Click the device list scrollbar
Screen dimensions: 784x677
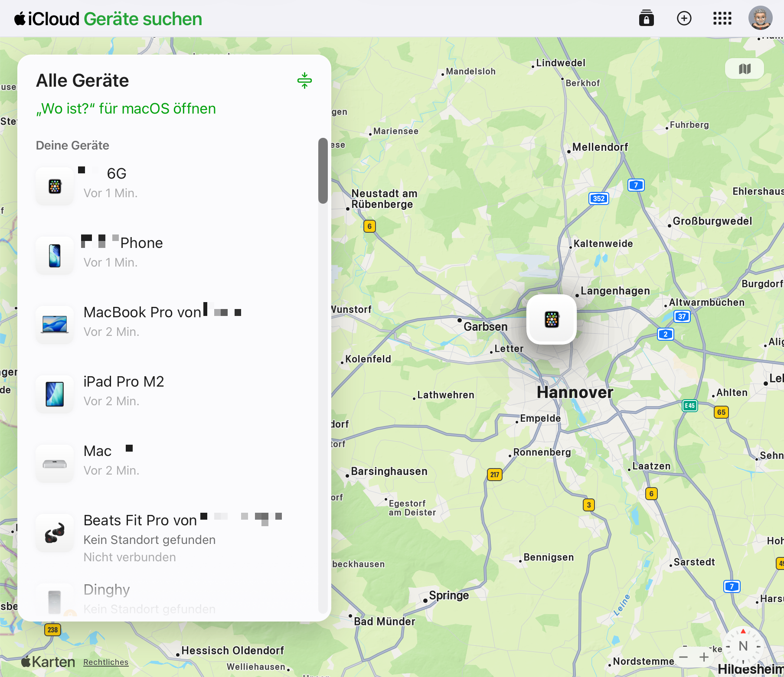coord(323,171)
